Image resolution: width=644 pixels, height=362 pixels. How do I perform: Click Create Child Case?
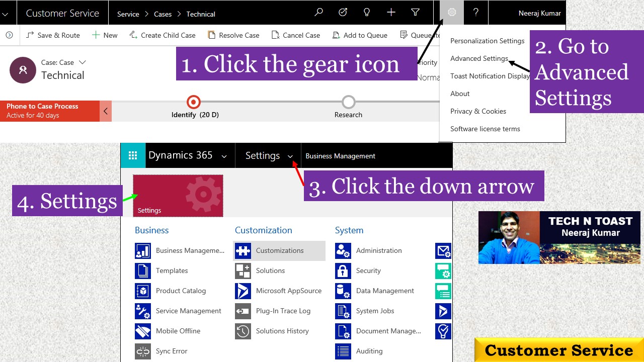click(x=162, y=35)
